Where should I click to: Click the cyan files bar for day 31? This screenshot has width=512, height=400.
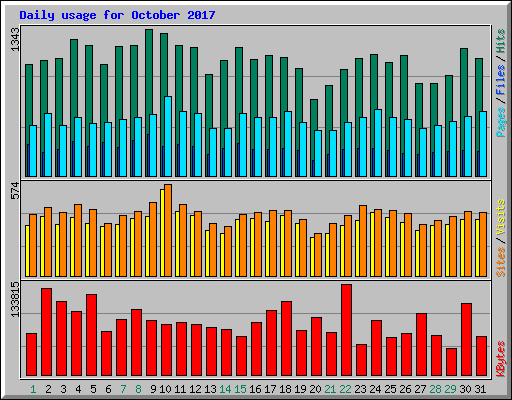(x=483, y=144)
